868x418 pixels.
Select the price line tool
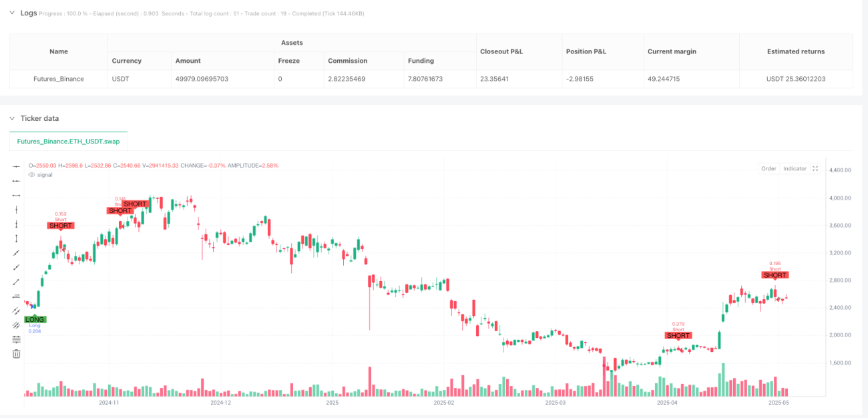coord(17,296)
